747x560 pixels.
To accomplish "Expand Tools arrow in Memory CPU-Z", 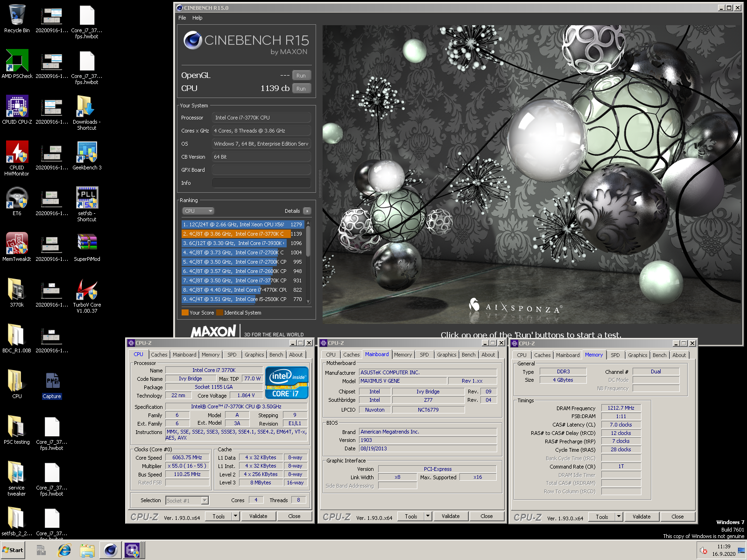I will [x=619, y=517].
